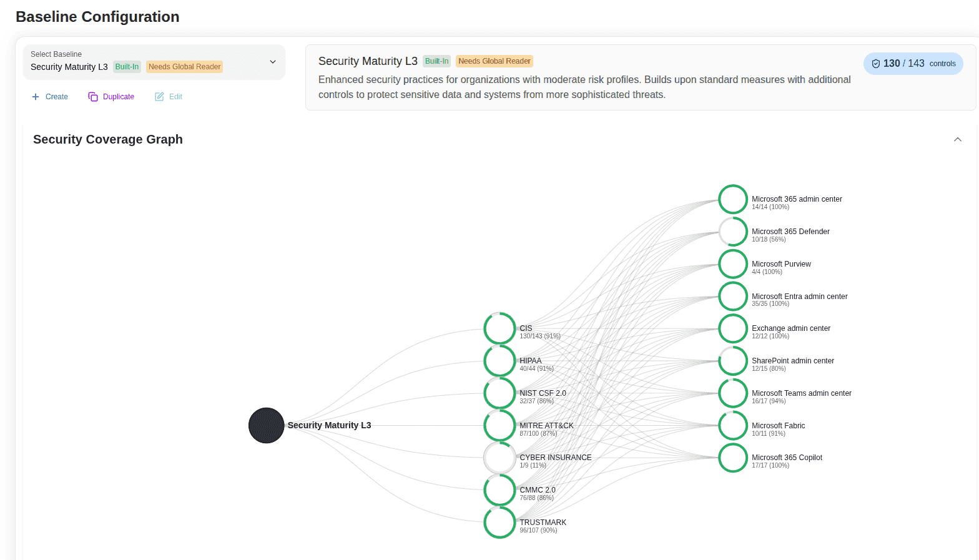Select the CIS framework node circle
The height and width of the screenshot is (560, 979).
[x=499, y=328]
